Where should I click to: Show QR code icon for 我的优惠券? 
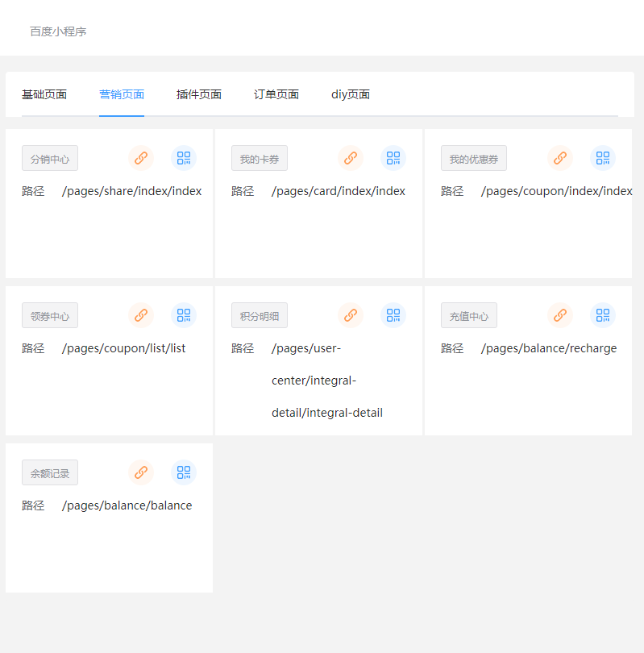[603, 159]
